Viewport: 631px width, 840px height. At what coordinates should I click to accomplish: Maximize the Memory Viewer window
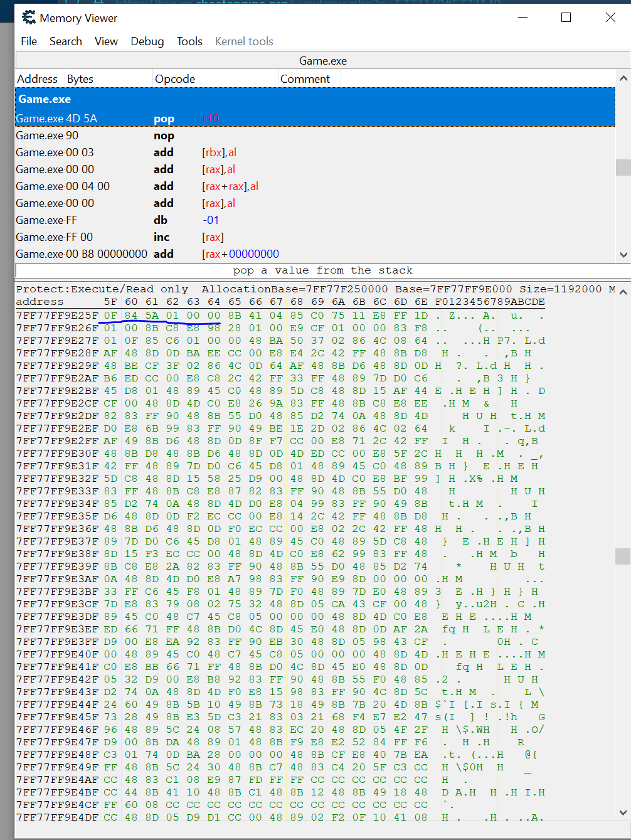tap(566, 18)
